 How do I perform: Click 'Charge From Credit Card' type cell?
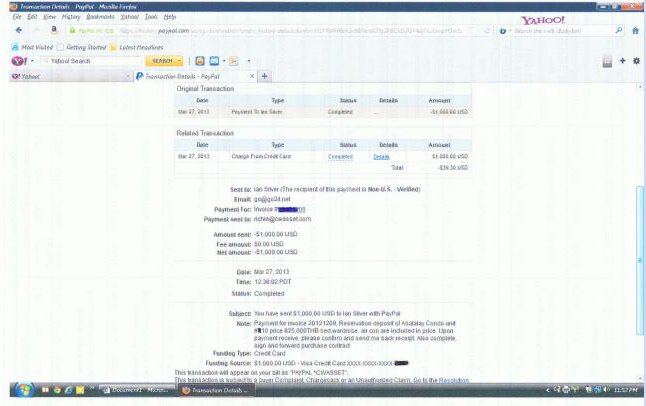coord(261,157)
